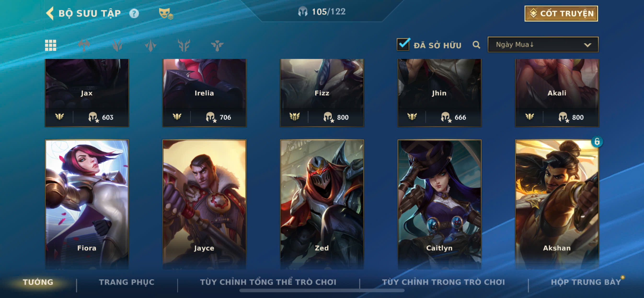The image size is (644, 298).
Task: Click the horizontal scrollbar at the bottom
Action: pyautogui.click(x=322, y=291)
